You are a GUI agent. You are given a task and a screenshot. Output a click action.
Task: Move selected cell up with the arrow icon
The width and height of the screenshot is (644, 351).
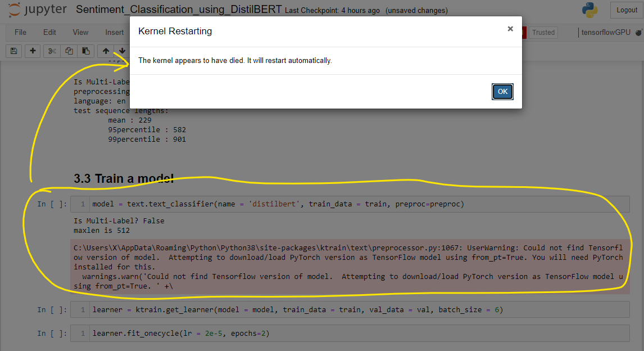coord(105,51)
